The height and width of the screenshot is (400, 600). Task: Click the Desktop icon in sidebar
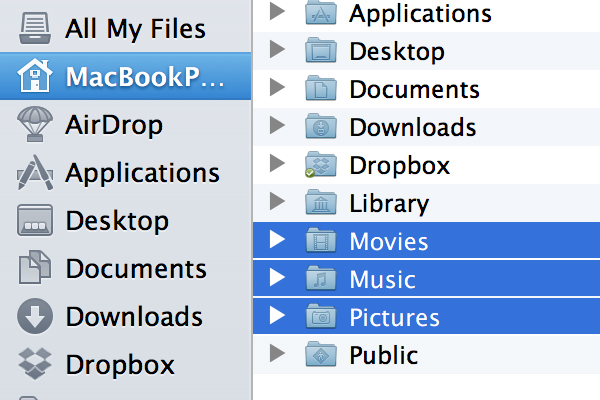(x=35, y=220)
